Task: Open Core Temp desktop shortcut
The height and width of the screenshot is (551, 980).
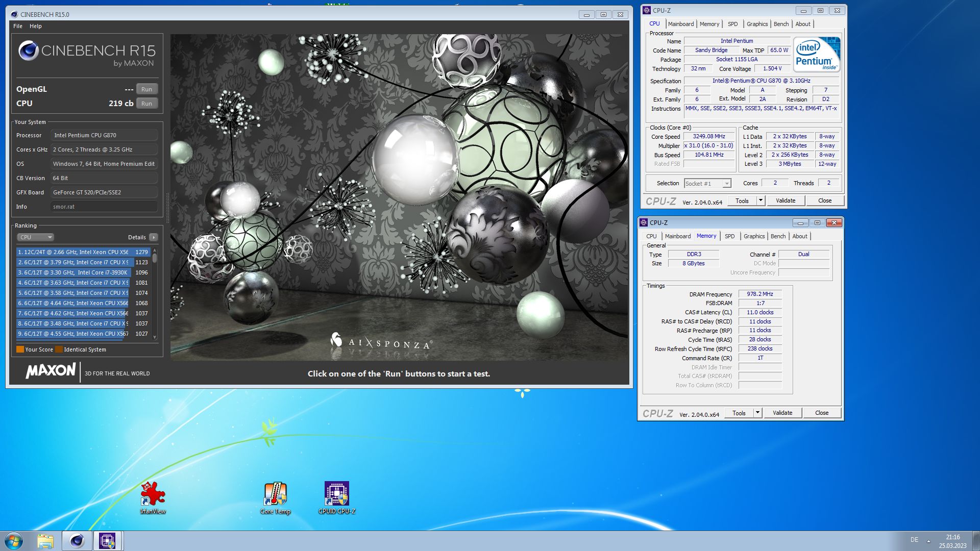Action: (275, 497)
